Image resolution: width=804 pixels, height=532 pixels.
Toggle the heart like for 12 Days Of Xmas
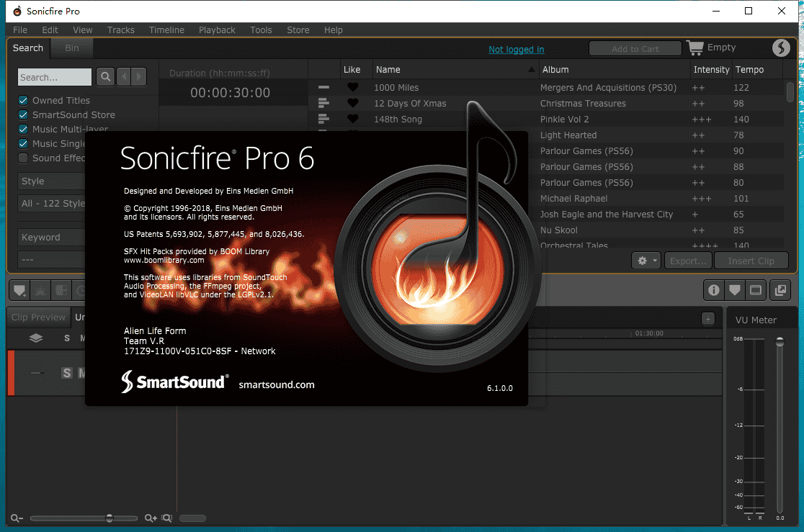(352, 103)
